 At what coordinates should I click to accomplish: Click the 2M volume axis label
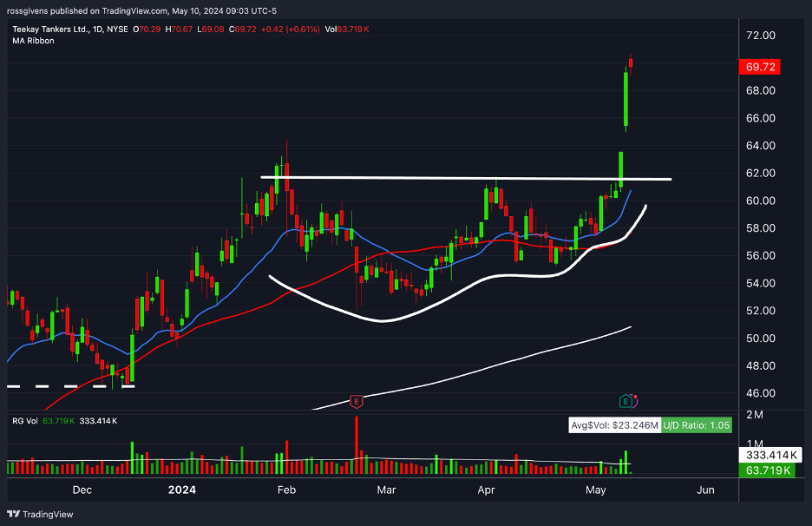[755, 415]
